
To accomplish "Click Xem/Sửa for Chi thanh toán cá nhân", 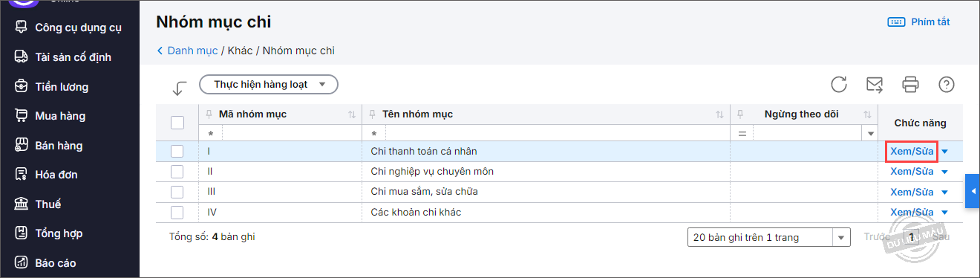I will [x=912, y=151].
